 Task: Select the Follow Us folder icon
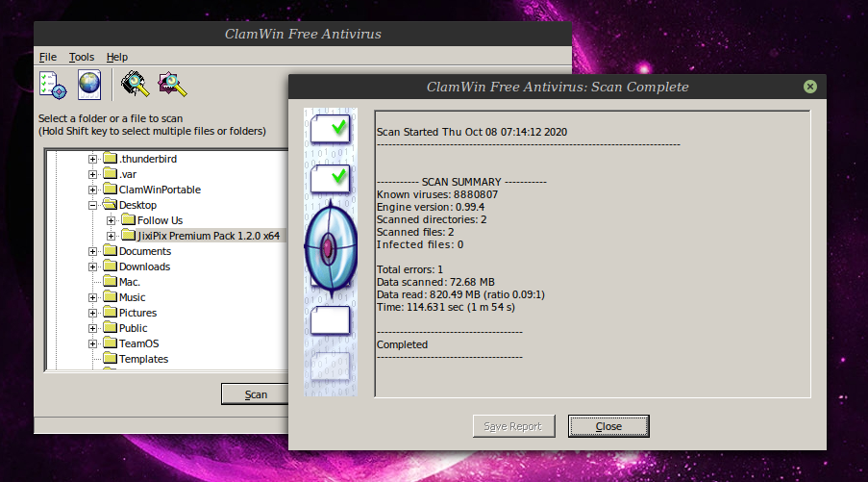pos(129,220)
